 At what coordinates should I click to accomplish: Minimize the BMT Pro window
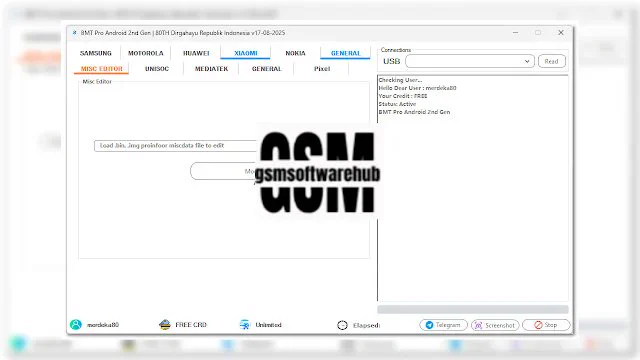coord(516,33)
